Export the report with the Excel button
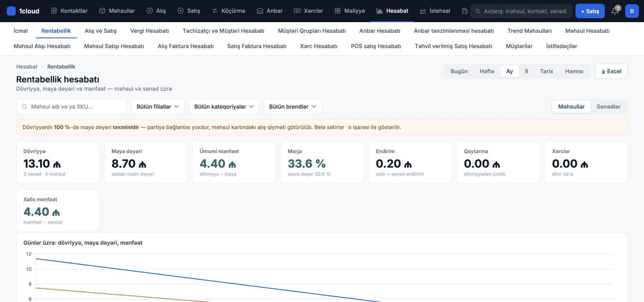The image size is (644, 302). point(611,71)
